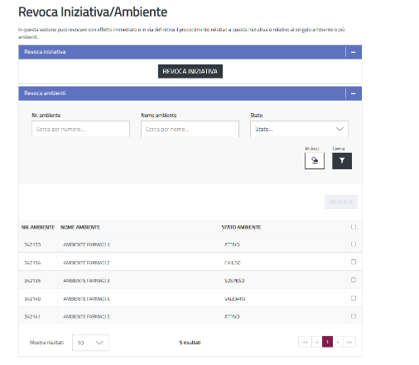Open the Mostra risultati page size dropdown

click(90, 342)
